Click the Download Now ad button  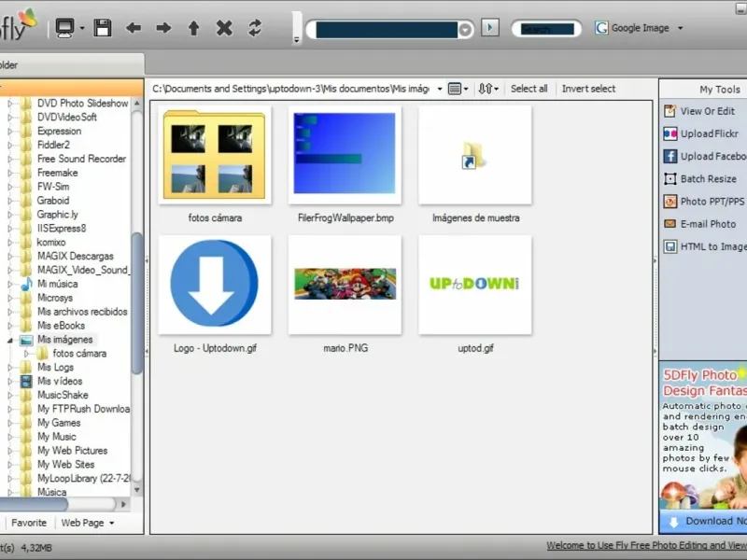[703, 522]
